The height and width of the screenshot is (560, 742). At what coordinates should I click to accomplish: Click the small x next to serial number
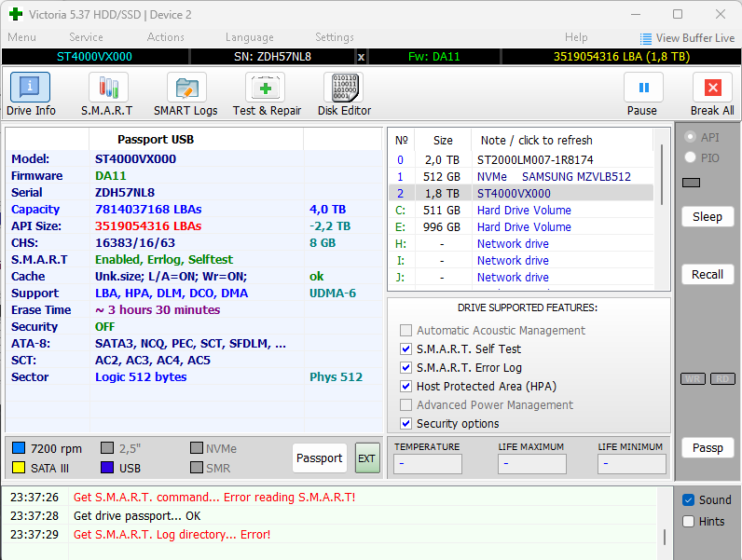pos(361,57)
